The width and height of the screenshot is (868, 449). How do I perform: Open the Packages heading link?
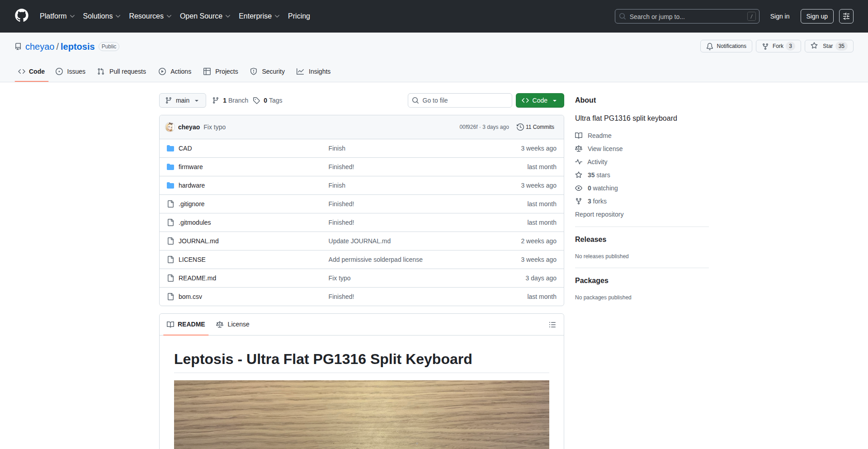[x=591, y=280]
